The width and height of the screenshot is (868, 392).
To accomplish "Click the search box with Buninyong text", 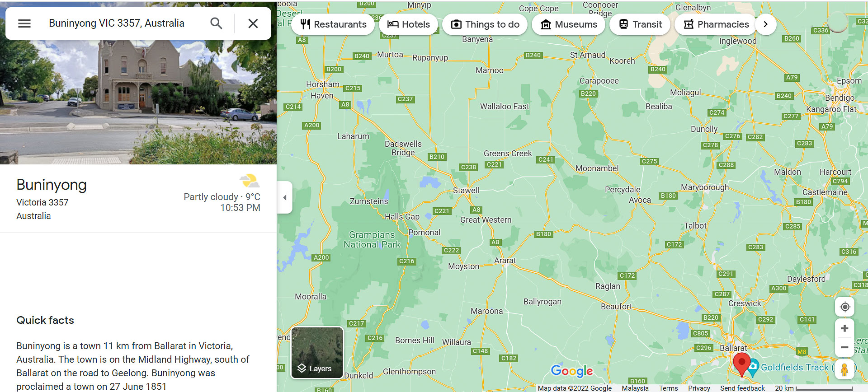I will click(117, 23).
